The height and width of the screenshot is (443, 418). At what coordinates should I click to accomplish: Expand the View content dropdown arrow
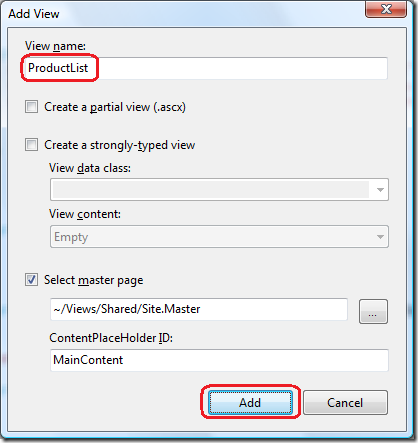click(380, 237)
